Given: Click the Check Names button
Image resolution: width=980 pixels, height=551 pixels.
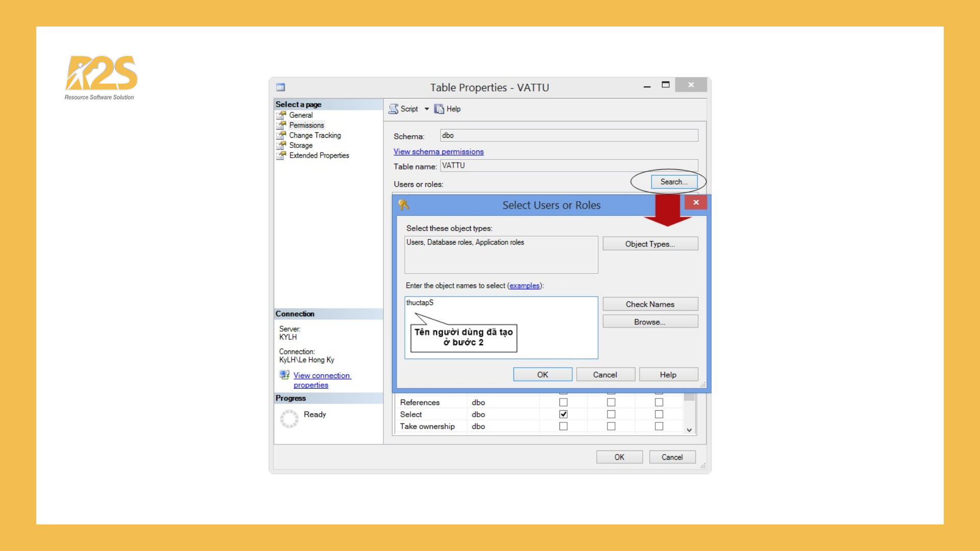Looking at the screenshot, I should coord(650,304).
